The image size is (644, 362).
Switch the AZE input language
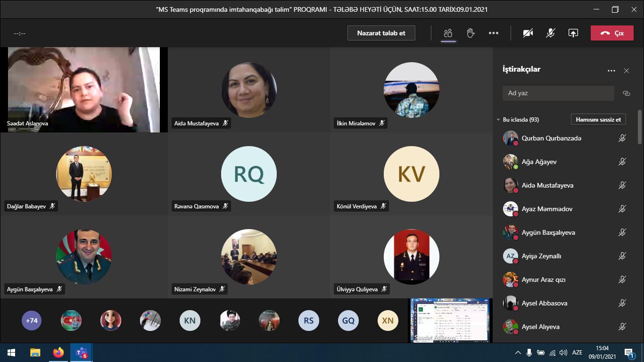click(x=577, y=353)
